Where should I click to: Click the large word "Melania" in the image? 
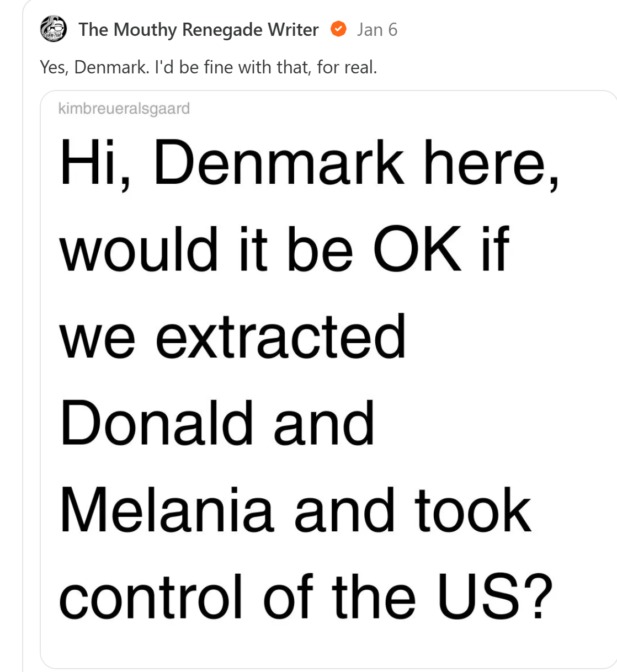pos(167,510)
